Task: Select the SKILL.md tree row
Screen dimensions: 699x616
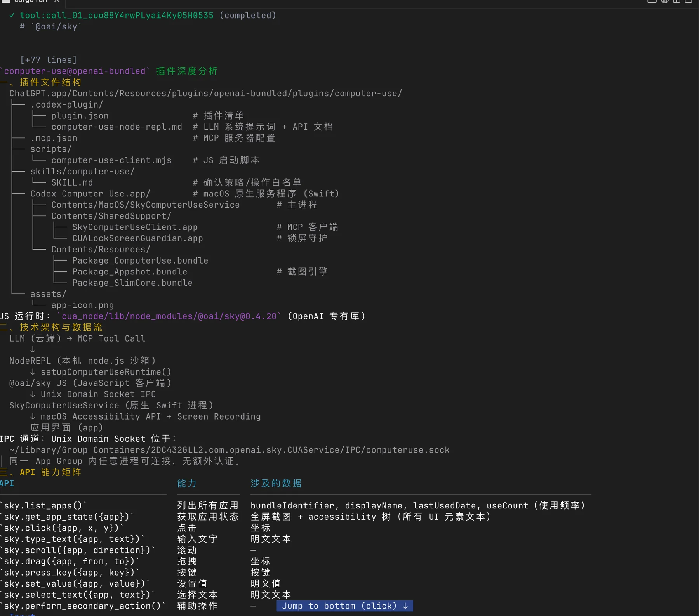Action: coord(72,182)
